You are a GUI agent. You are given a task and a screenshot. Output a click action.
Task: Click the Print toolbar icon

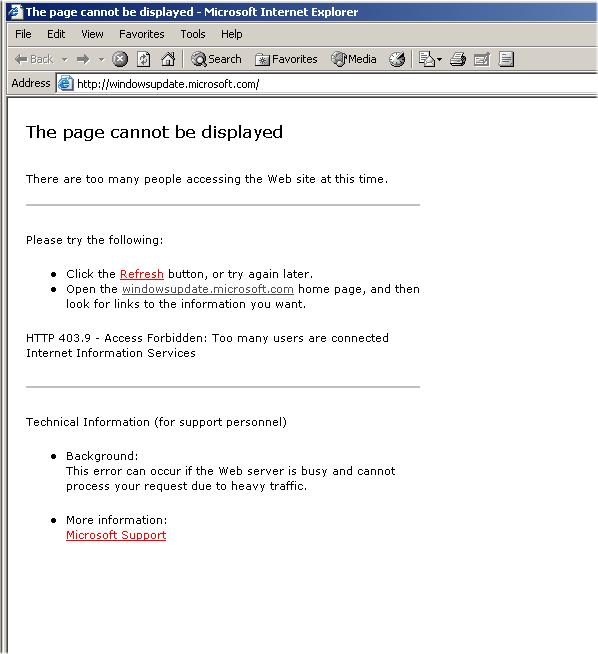(x=457, y=59)
